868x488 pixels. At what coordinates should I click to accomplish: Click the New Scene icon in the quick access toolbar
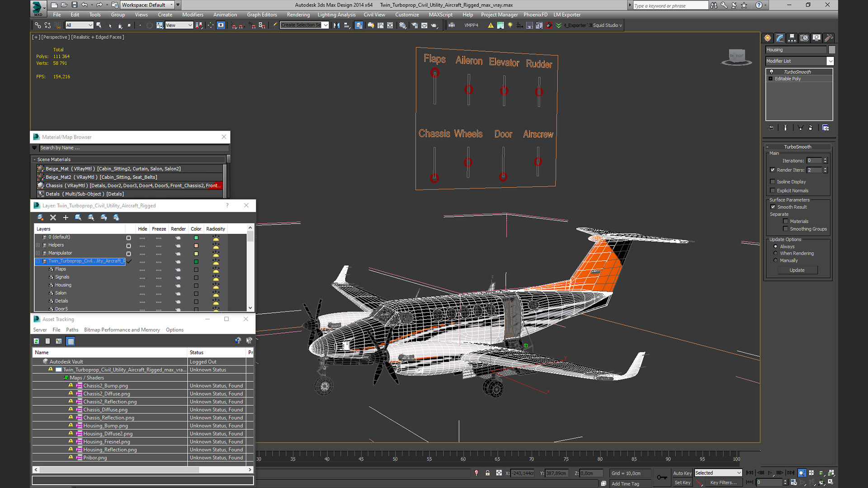point(54,5)
